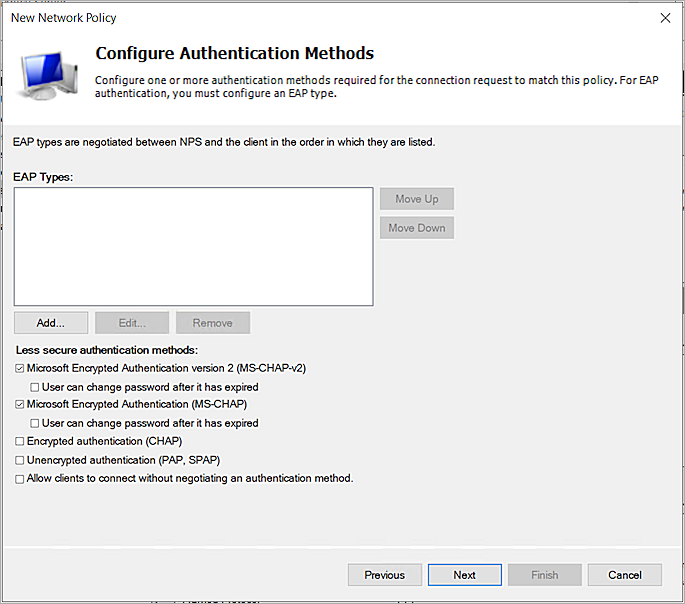Go back with the Previous button

384,575
